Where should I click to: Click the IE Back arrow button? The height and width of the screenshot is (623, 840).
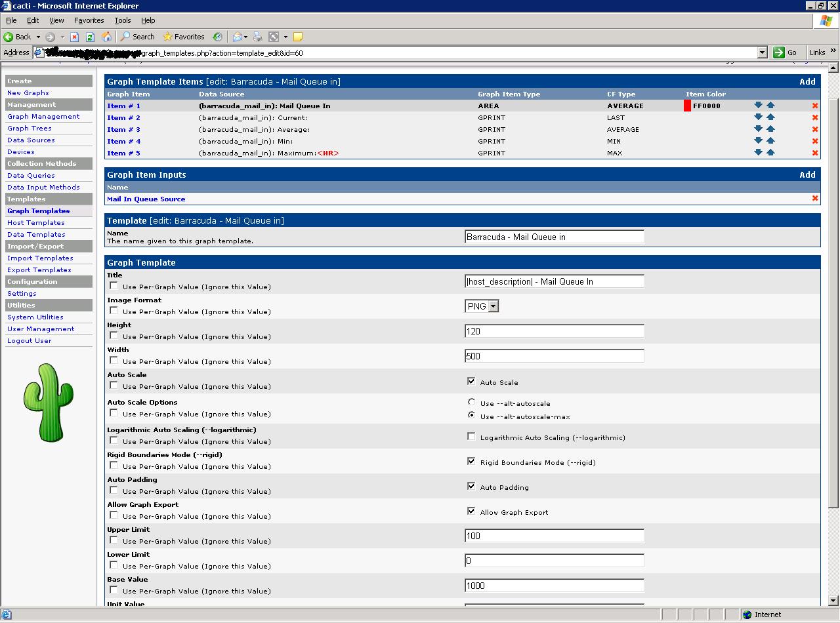18,37
